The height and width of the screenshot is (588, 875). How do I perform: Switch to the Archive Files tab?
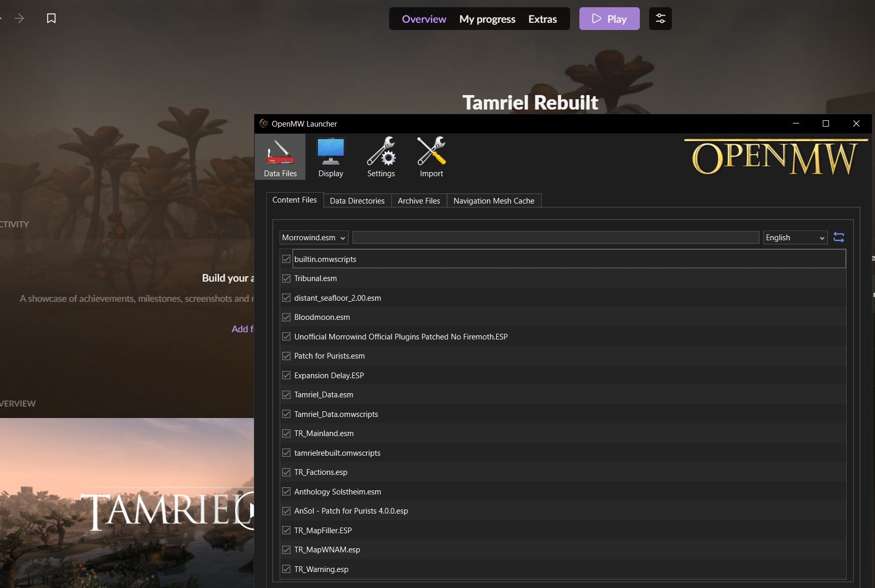click(x=419, y=200)
